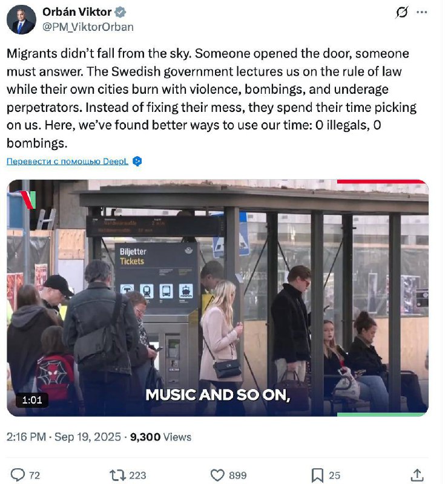Click the reply comment icon
Image resolution: width=448 pixels, height=484 pixels.
click(18, 475)
